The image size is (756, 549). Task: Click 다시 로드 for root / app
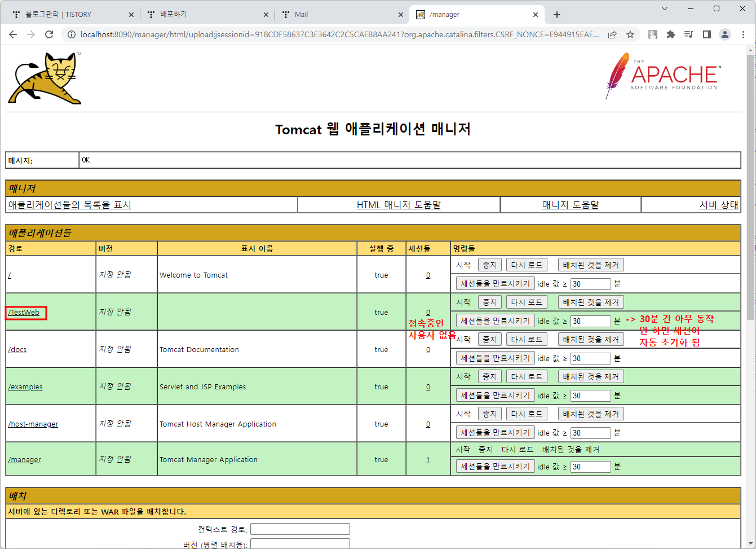pos(527,265)
